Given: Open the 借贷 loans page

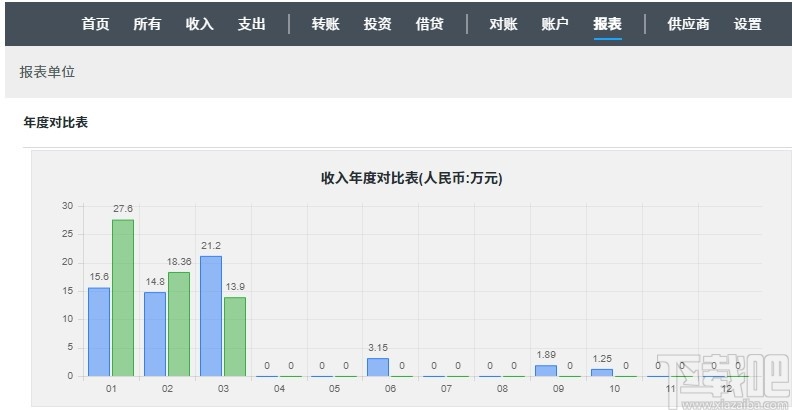Looking at the screenshot, I should coord(429,24).
